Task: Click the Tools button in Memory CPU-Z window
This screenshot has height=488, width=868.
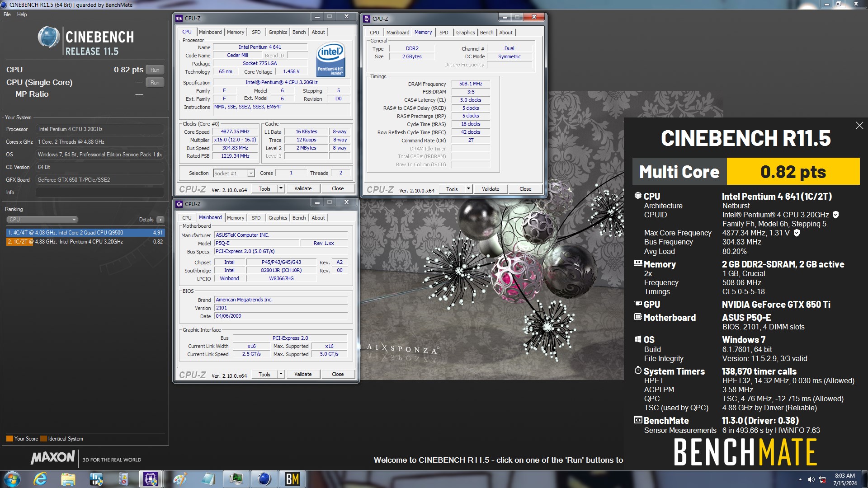Action: (452, 189)
